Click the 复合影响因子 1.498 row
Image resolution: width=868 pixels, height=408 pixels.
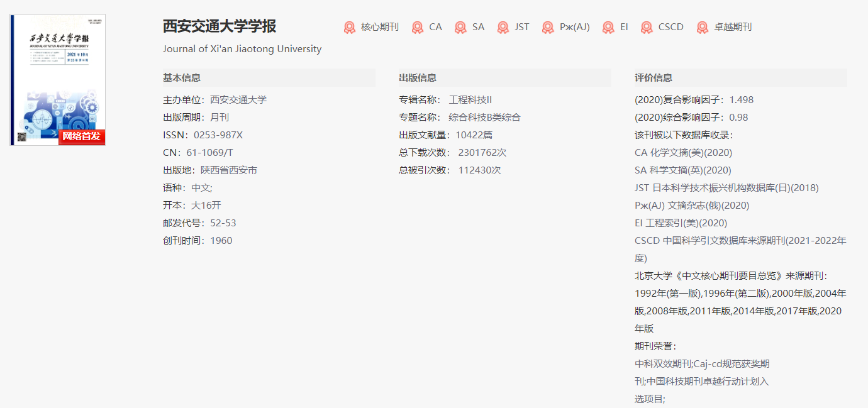tap(694, 100)
